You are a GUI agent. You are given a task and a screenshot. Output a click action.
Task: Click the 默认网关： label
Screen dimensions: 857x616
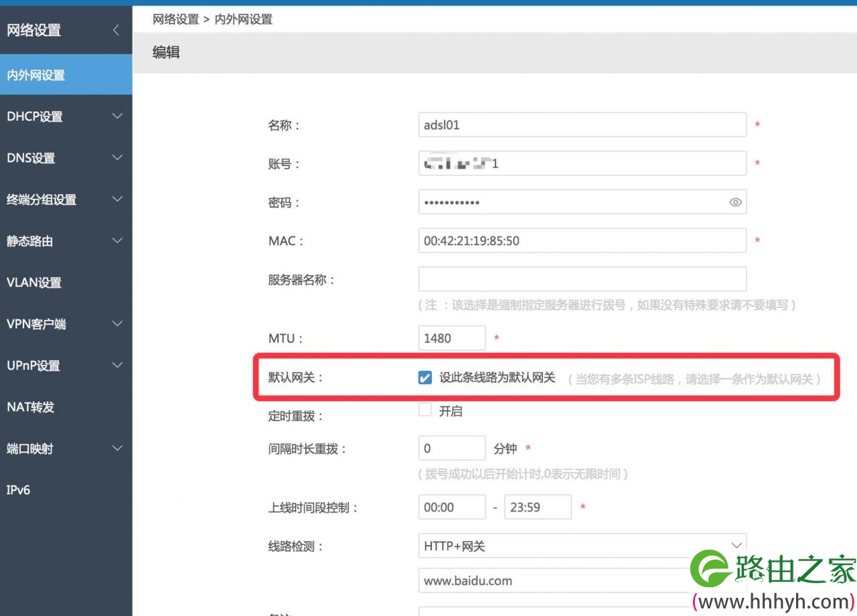click(296, 378)
